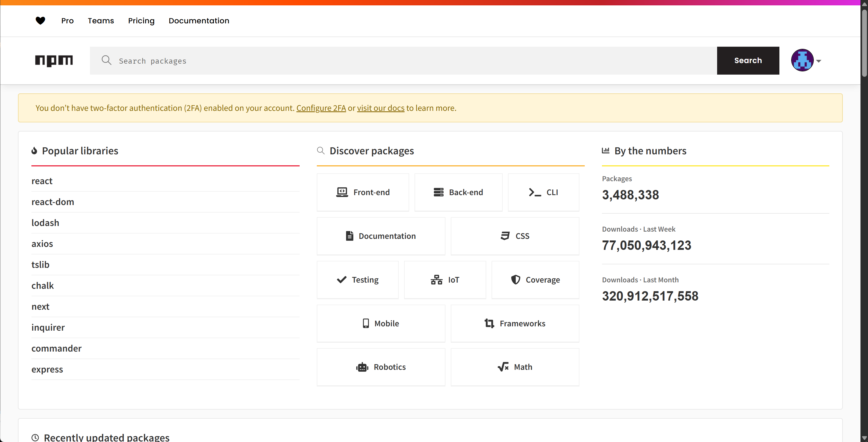This screenshot has height=442, width=868.
Task: Click the monthly downloads value 320,912,517,558
Action: point(650,296)
